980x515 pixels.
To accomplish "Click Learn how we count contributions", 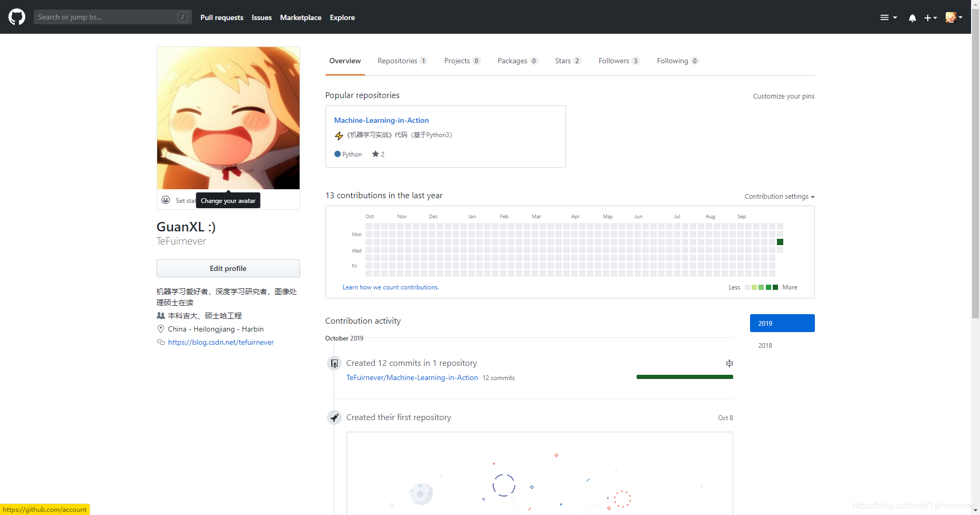I will 391,287.
